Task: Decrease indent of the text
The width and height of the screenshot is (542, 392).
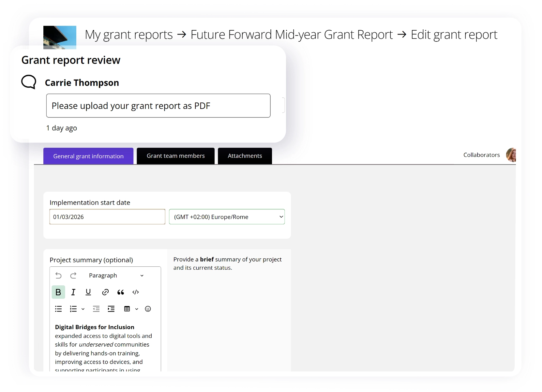Action: click(96, 309)
